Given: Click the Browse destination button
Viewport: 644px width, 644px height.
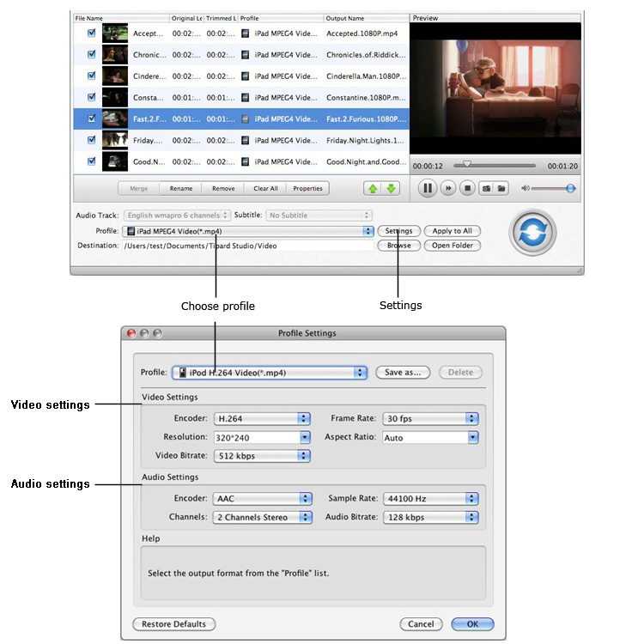Looking at the screenshot, I should tap(398, 246).
